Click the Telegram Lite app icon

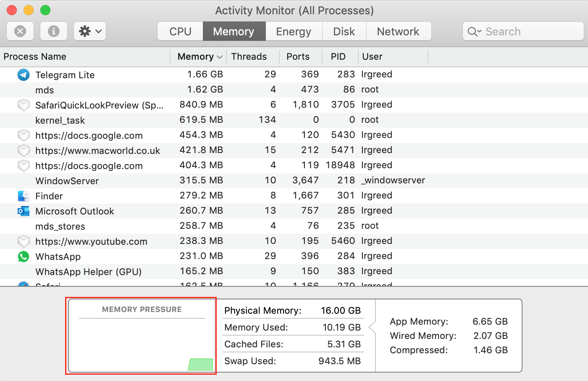tap(24, 75)
